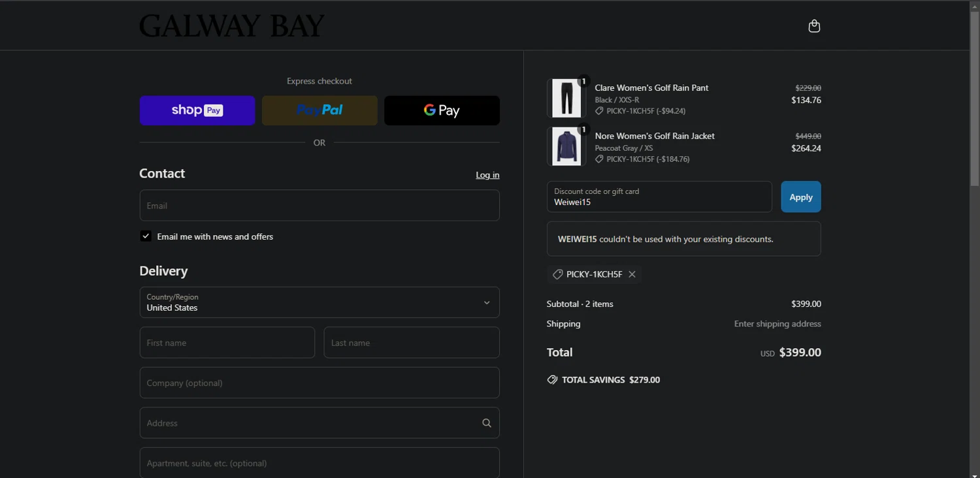Click the Black / XXS-R variant text
This screenshot has height=478, width=980.
[x=617, y=100]
